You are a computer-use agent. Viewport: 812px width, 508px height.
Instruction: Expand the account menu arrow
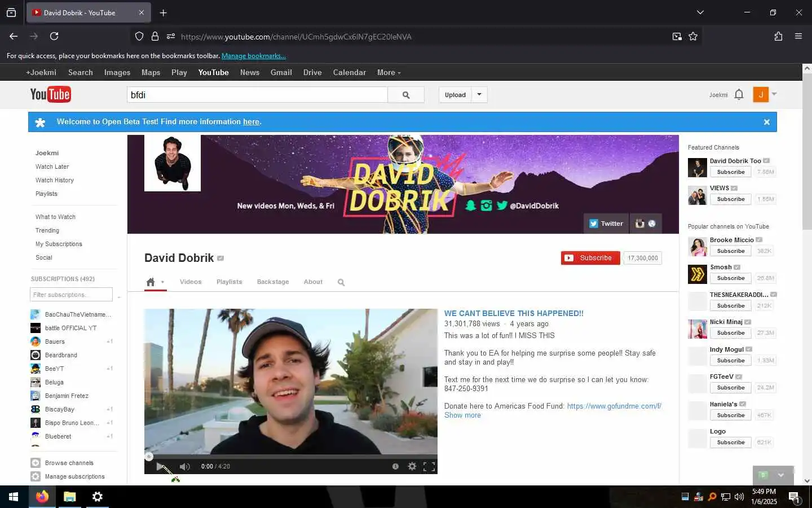point(774,94)
